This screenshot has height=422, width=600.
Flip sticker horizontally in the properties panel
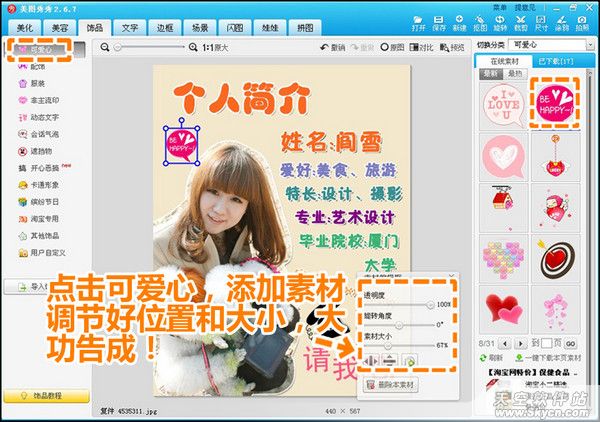pos(371,360)
